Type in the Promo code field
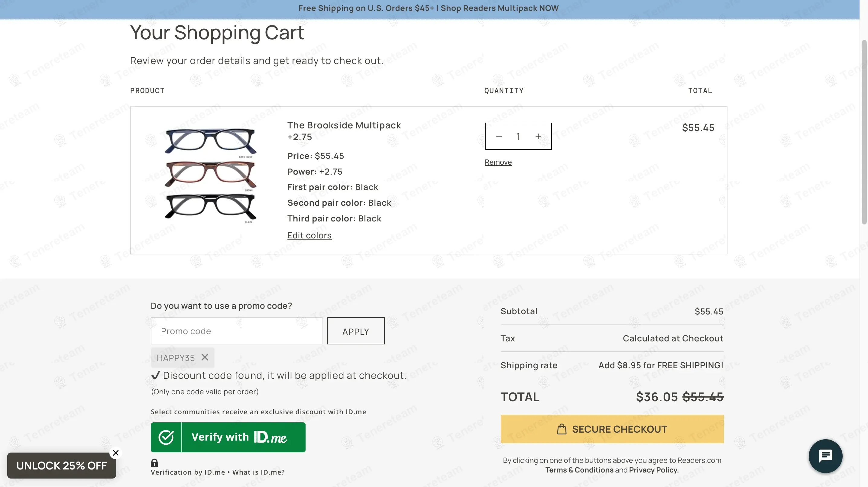868x487 pixels. [236, 331]
